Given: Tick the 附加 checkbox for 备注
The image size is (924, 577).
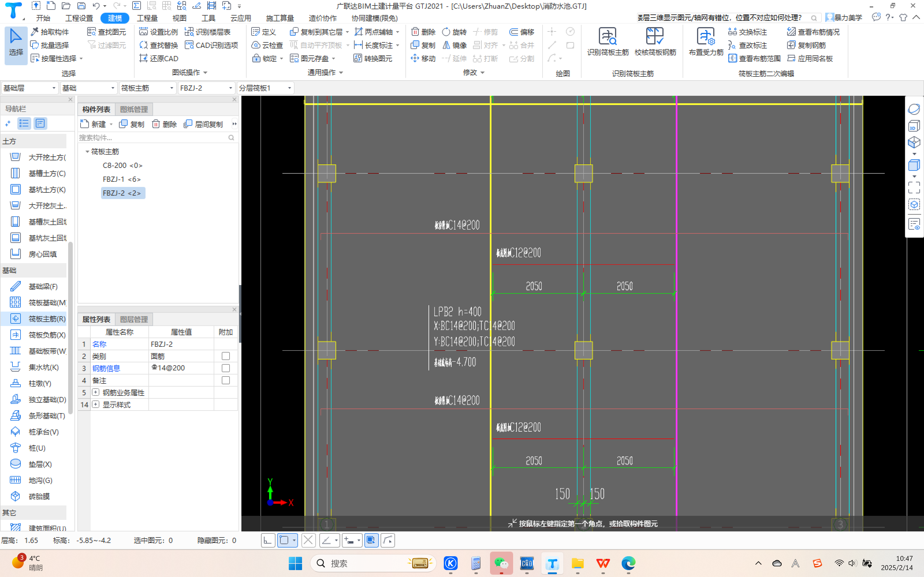Looking at the screenshot, I should coord(226,381).
